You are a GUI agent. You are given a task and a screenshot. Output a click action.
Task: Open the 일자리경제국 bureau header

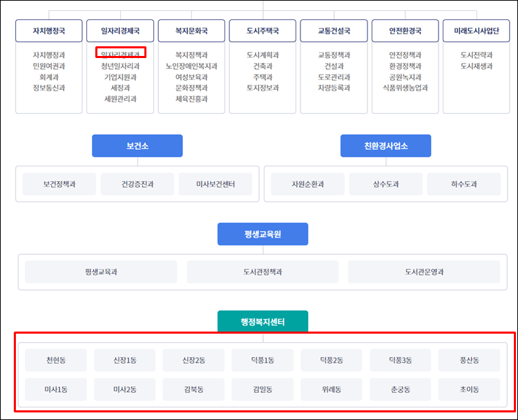click(120, 30)
